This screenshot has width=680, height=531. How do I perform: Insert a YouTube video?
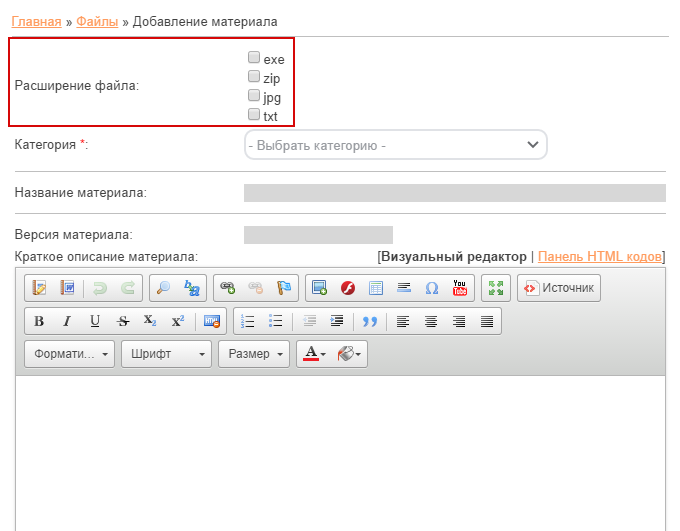pos(460,288)
